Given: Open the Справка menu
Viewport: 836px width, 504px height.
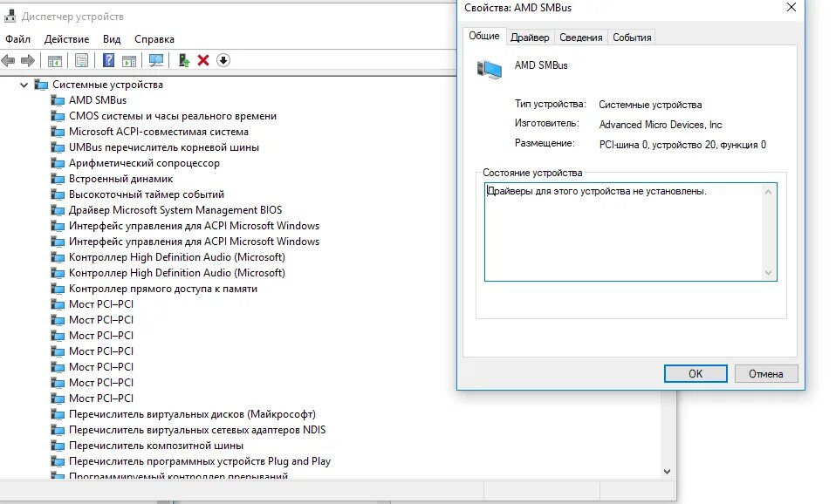Looking at the screenshot, I should [154, 39].
